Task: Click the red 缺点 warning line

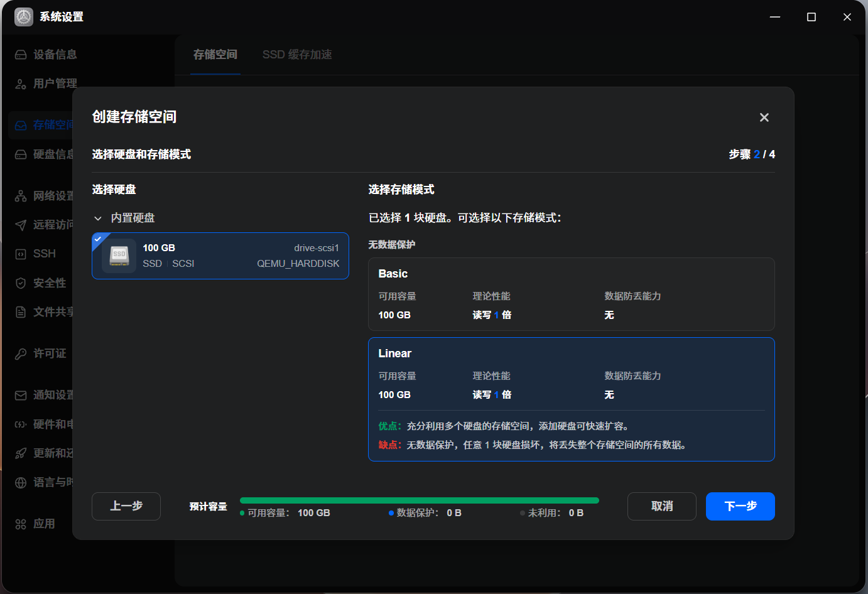Action: tap(533, 445)
